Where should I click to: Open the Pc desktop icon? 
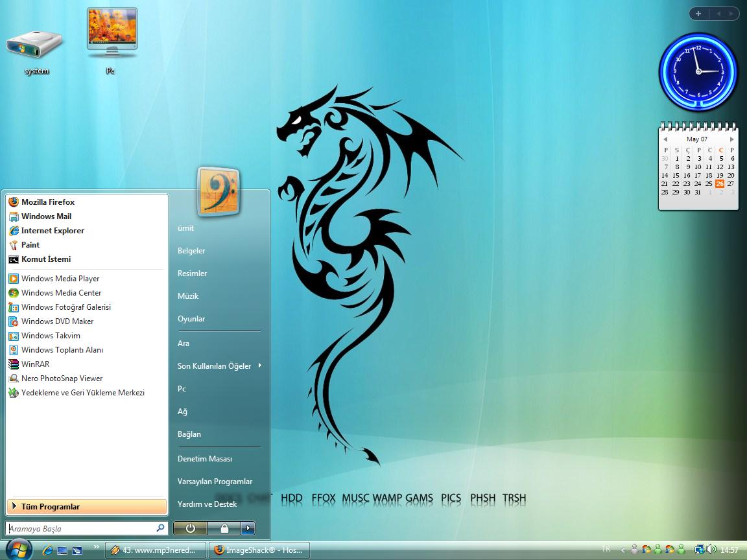pyautogui.click(x=112, y=39)
